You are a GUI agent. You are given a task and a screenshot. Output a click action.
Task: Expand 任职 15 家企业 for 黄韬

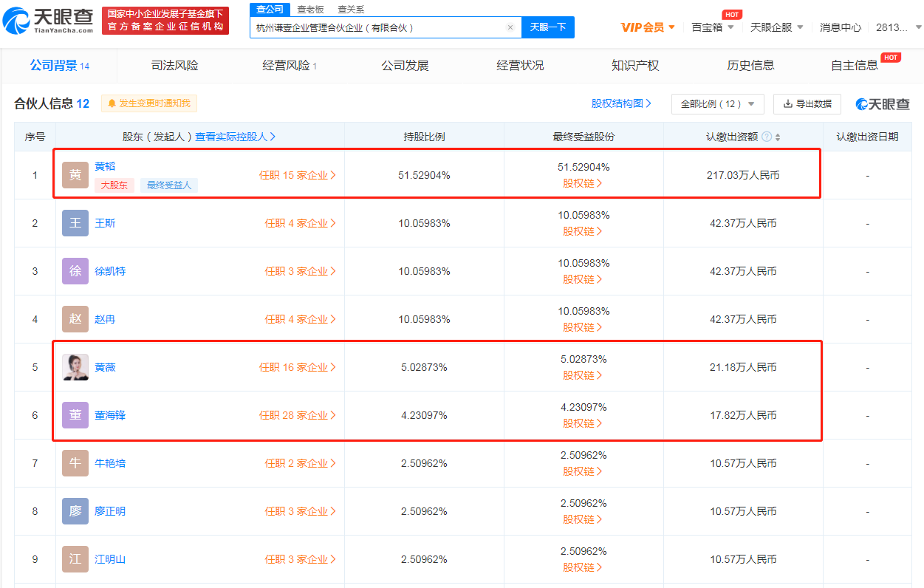tap(298, 175)
